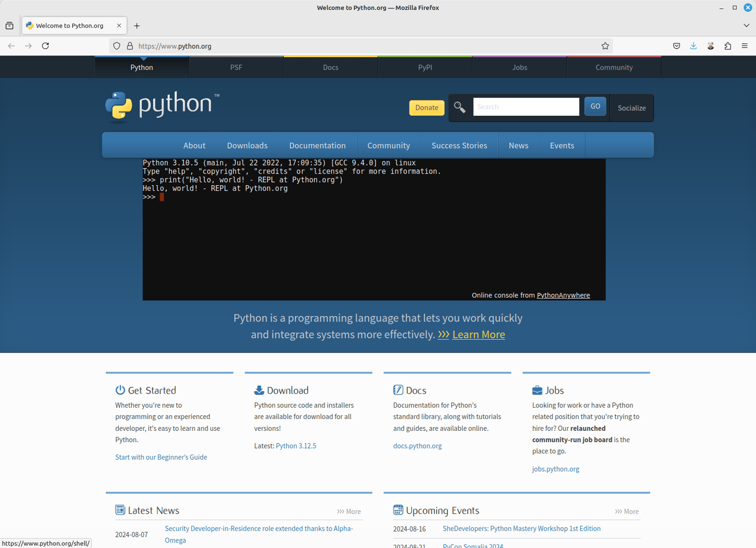Click the 2024-08-16 event date
Screen dimensions: 756x548
coord(409,529)
